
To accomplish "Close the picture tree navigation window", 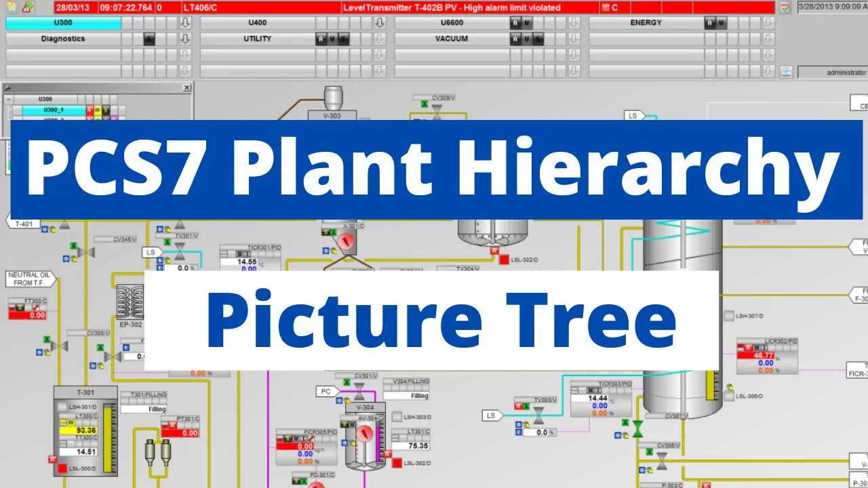I will (x=186, y=87).
